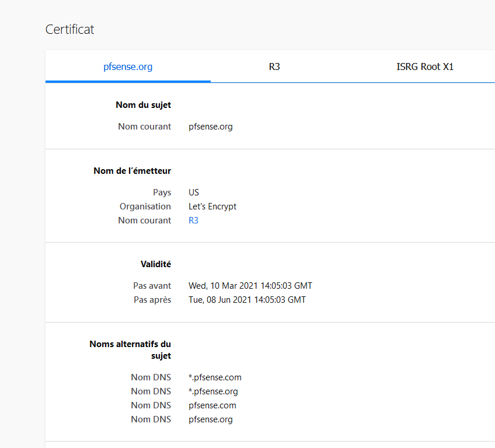The height and width of the screenshot is (448, 495).
Task: Open the ISRG Root X1 tab
Action: 424,66
